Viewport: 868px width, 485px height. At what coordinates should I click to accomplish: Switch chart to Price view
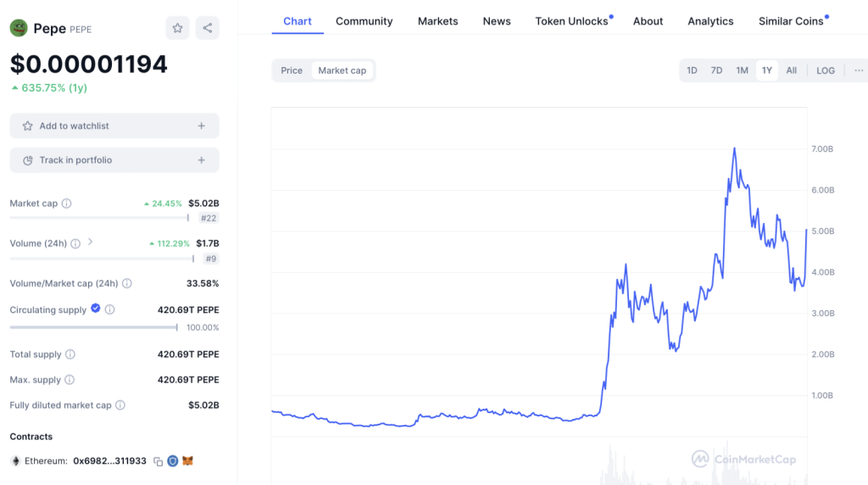point(292,70)
